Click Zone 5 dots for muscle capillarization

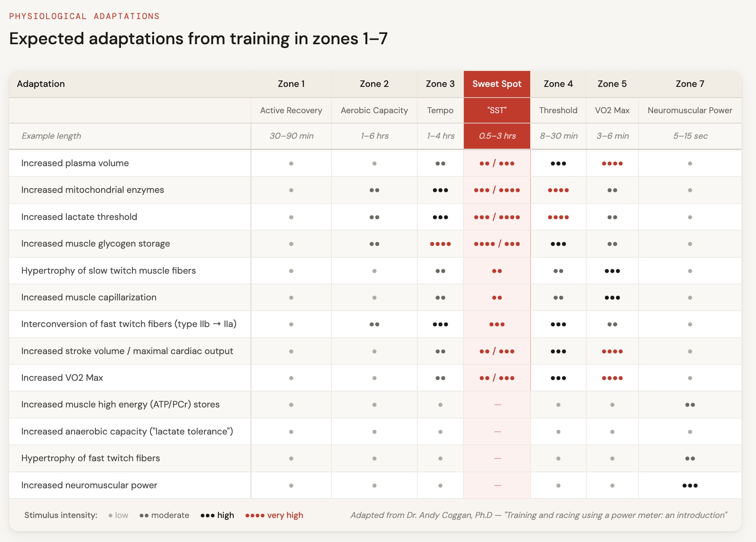612,298
